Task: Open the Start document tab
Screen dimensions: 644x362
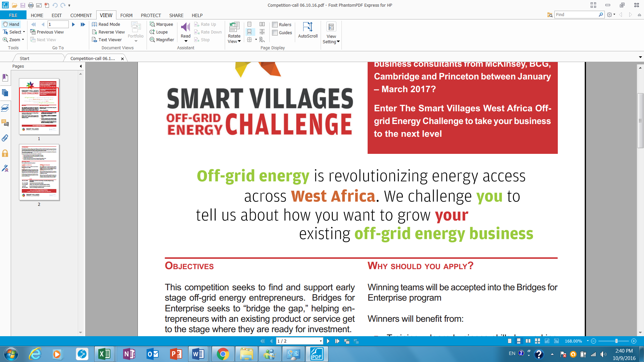Action: tap(24, 58)
